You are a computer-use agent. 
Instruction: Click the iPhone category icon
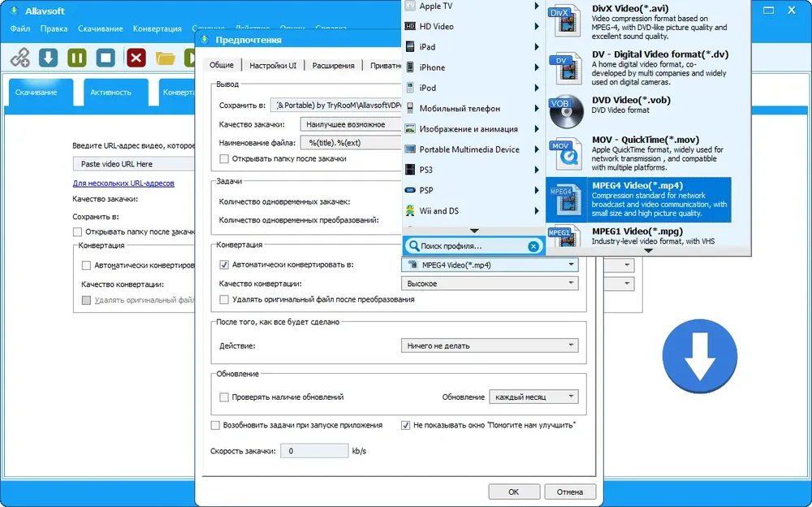click(x=410, y=67)
